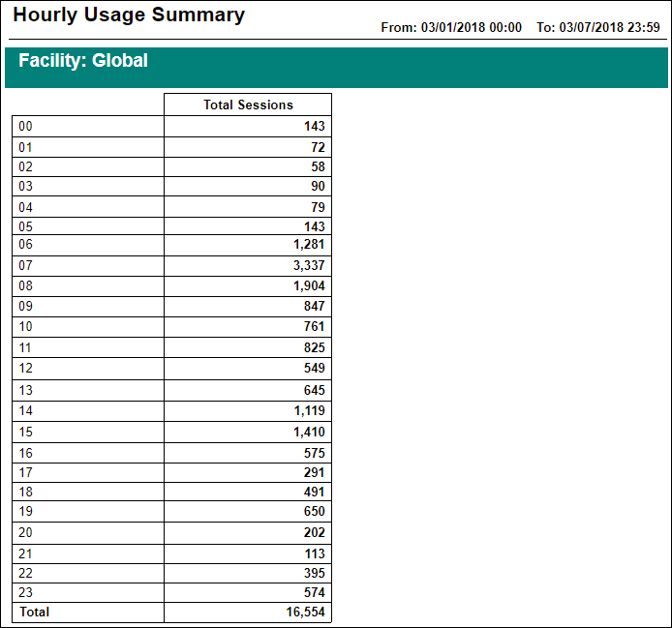Select hour row label 23

point(26,592)
